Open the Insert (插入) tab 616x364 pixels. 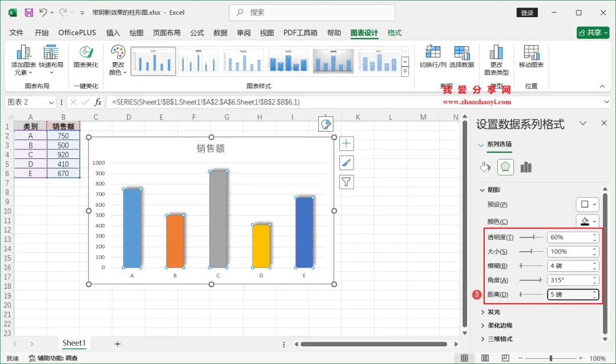coord(113,33)
